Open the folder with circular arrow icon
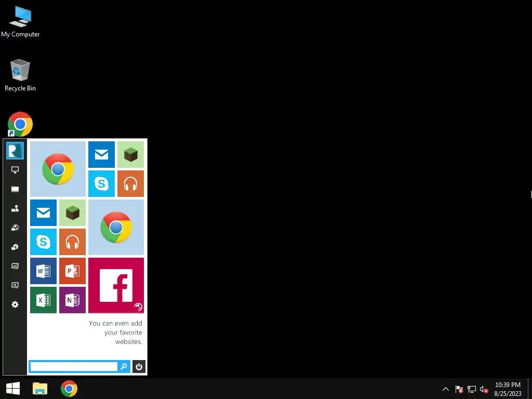This screenshot has width=532, height=399. click(x=15, y=228)
